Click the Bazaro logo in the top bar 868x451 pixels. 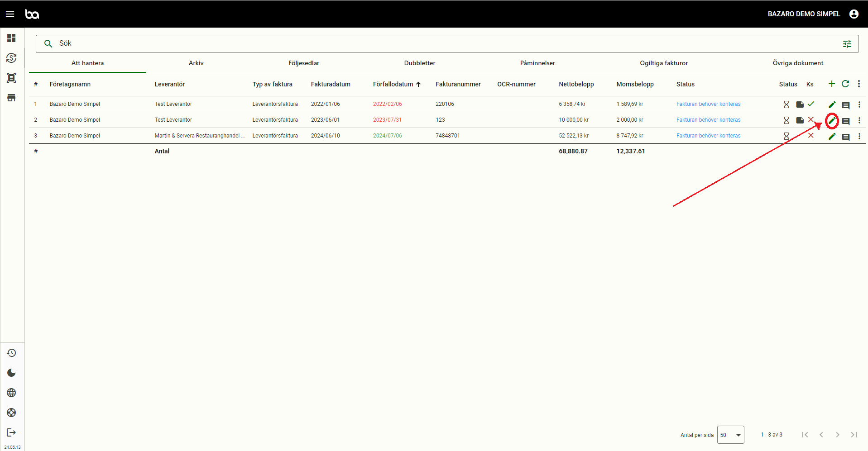tap(32, 14)
